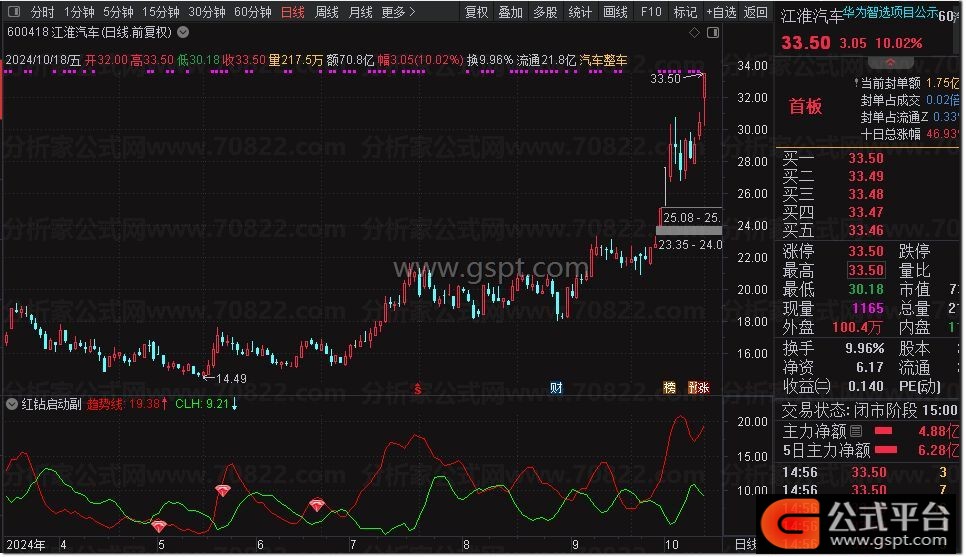This screenshot has width=966, height=557.
Task: Click the 主力净额 value 4.88亿
Action: tap(938, 431)
